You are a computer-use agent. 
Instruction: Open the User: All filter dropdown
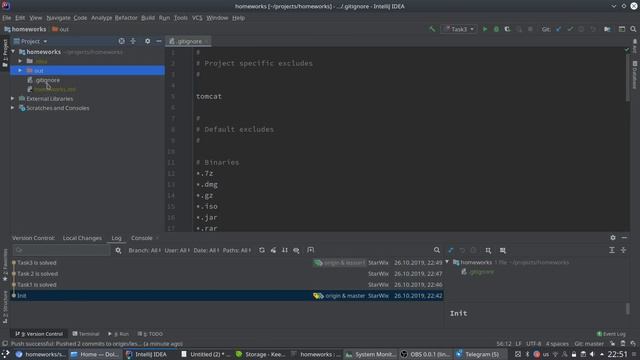coord(177,250)
